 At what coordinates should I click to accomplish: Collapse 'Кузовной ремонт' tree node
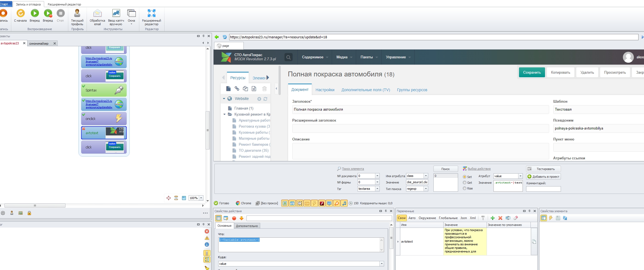pos(225,114)
